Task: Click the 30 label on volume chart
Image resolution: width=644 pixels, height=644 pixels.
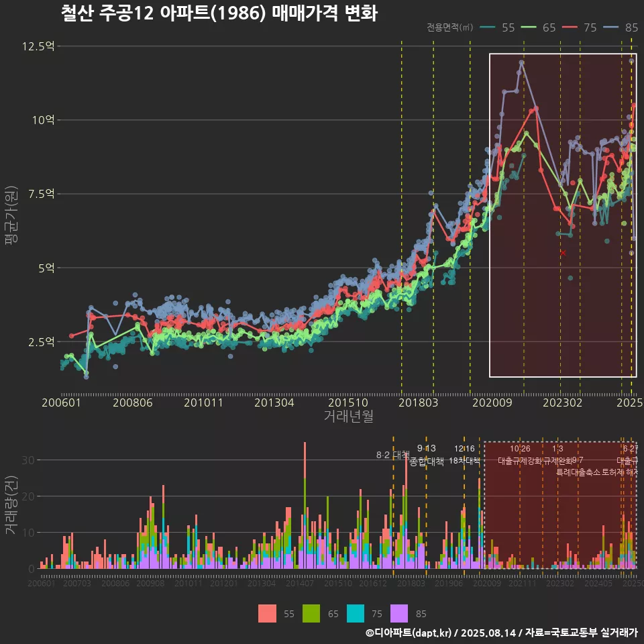Action: [28, 460]
